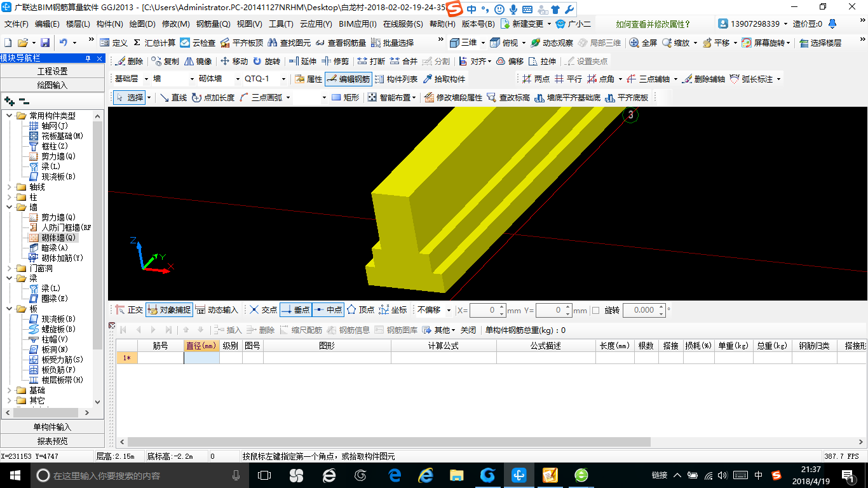The height and width of the screenshot is (488, 868).
Task: Click 查改标高 elevation edit tool
Action: coord(508,98)
